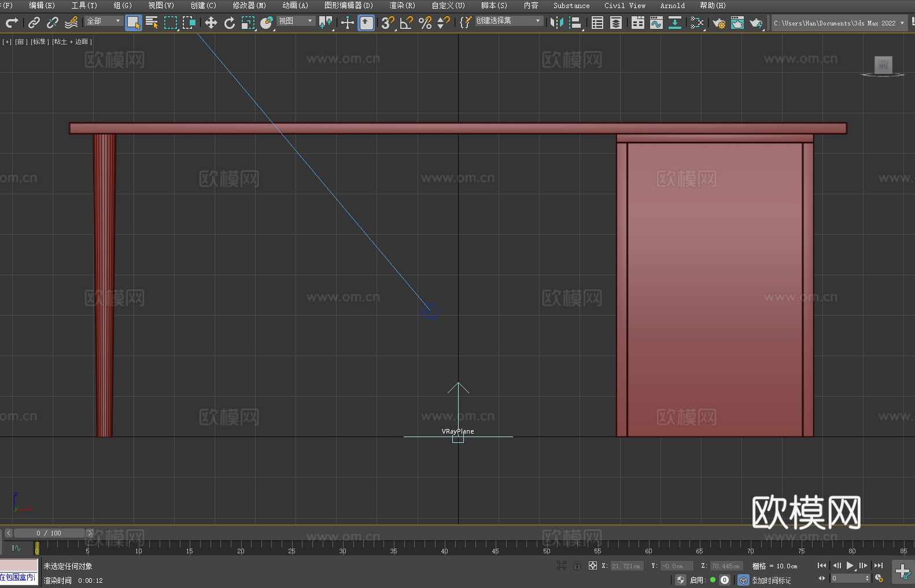
Task: Choose the rectangular selection region tool
Action: (171, 23)
